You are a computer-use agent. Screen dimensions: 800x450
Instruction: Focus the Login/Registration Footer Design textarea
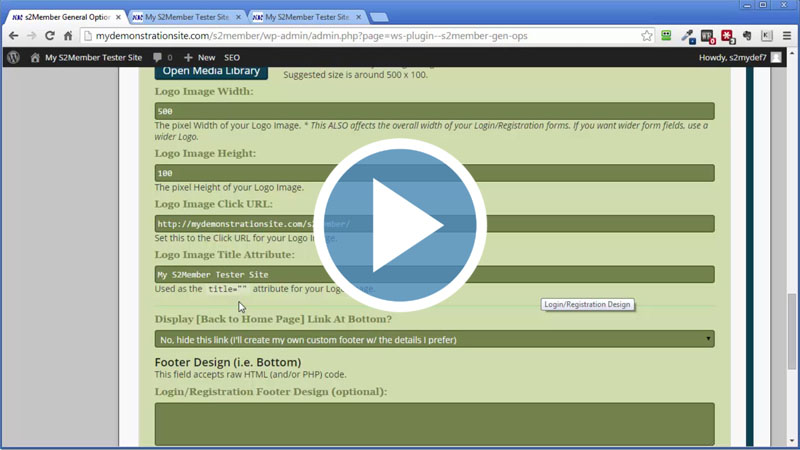pyautogui.click(x=434, y=423)
